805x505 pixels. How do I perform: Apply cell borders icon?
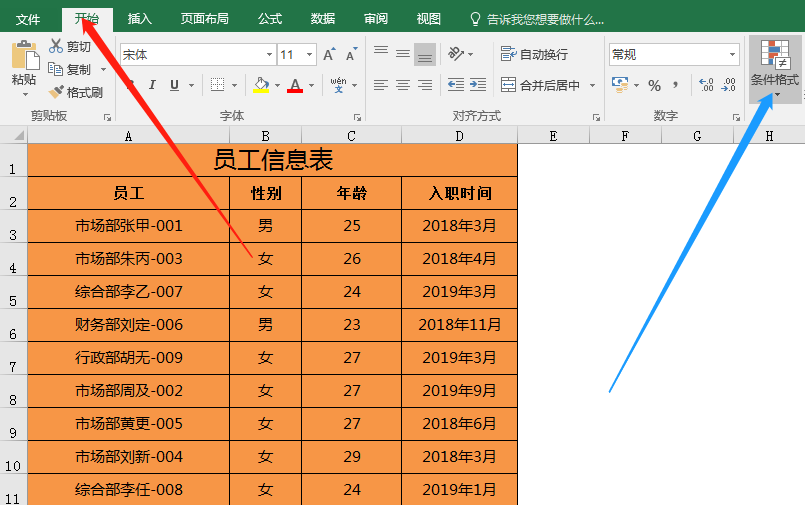[218, 85]
